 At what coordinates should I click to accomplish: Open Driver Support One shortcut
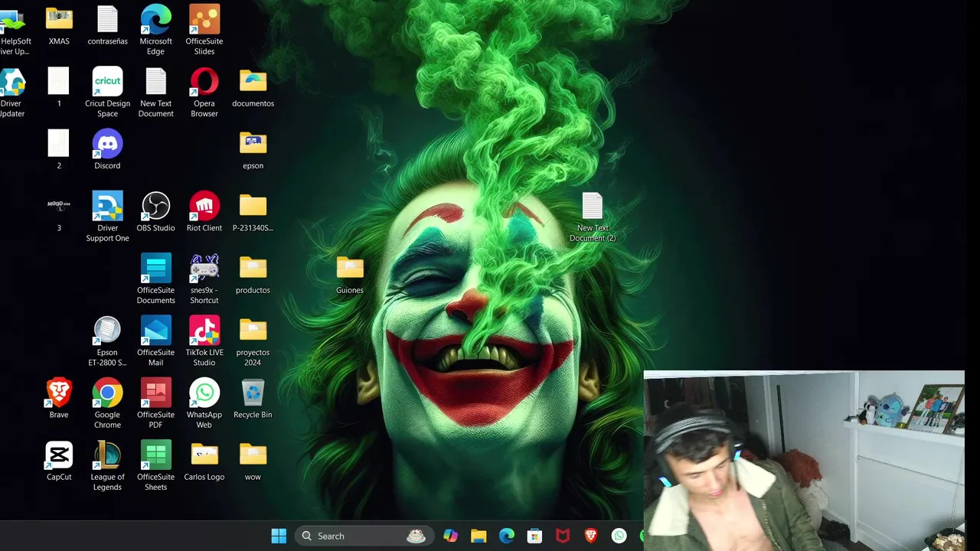[107, 217]
